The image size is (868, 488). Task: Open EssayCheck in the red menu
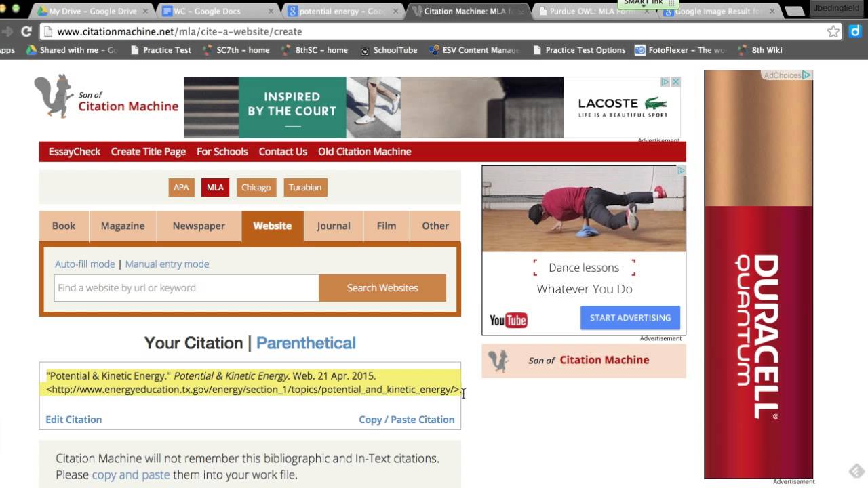tap(75, 152)
